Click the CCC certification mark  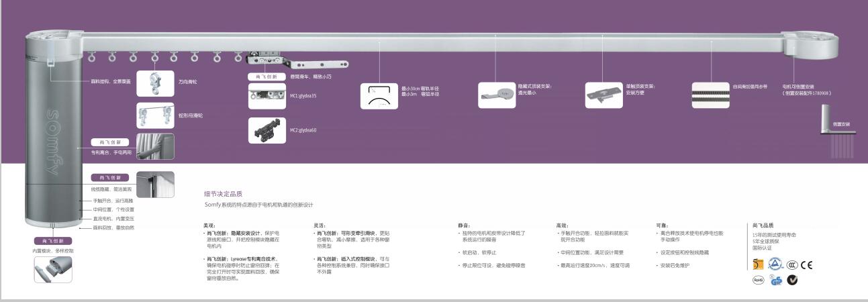click(x=792, y=264)
